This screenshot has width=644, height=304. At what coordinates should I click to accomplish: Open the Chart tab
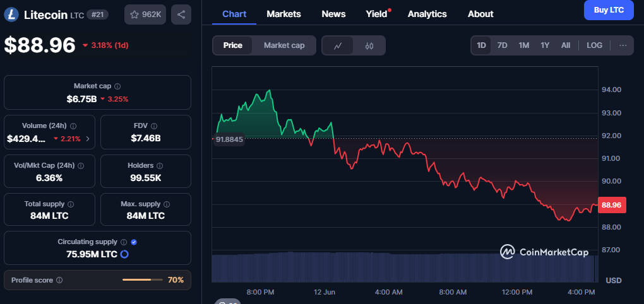coord(234,14)
